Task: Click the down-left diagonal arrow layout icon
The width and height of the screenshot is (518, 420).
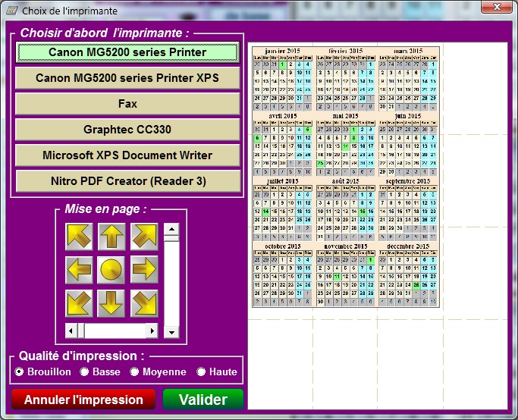Action: 78,303
